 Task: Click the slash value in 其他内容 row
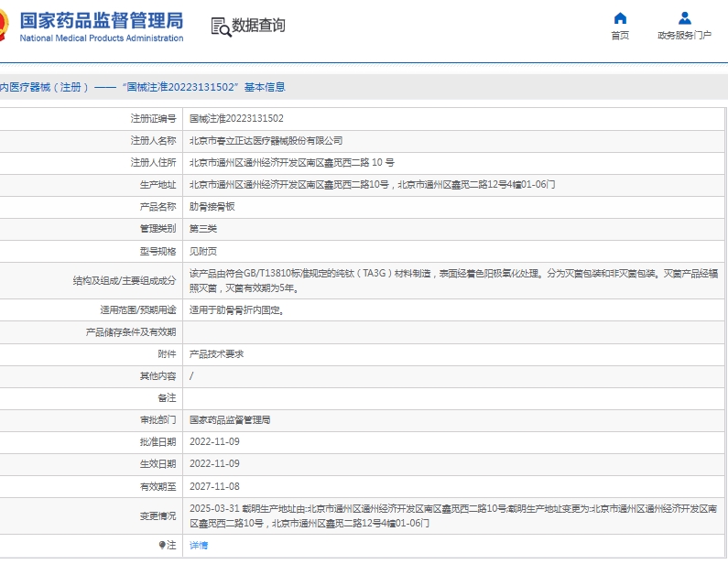pos(191,376)
